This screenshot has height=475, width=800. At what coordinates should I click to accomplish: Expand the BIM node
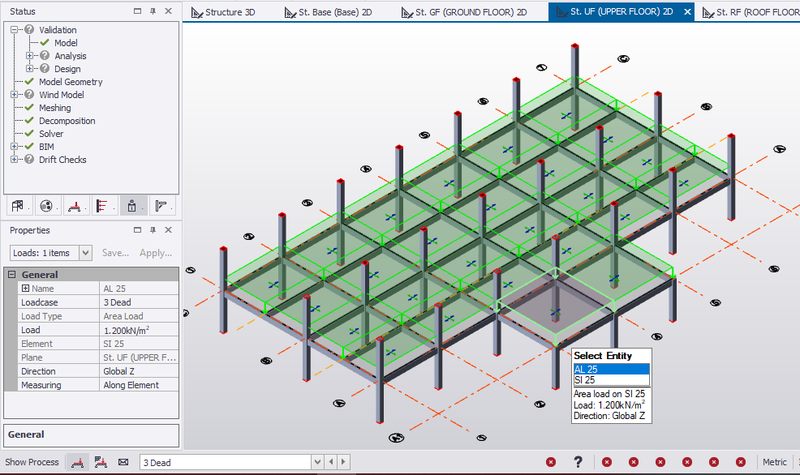pyautogui.click(x=14, y=146)
